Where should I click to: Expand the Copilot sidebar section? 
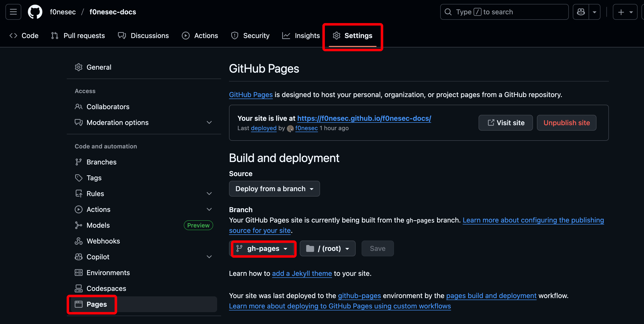pyautogui.click(x=209, y=257)
